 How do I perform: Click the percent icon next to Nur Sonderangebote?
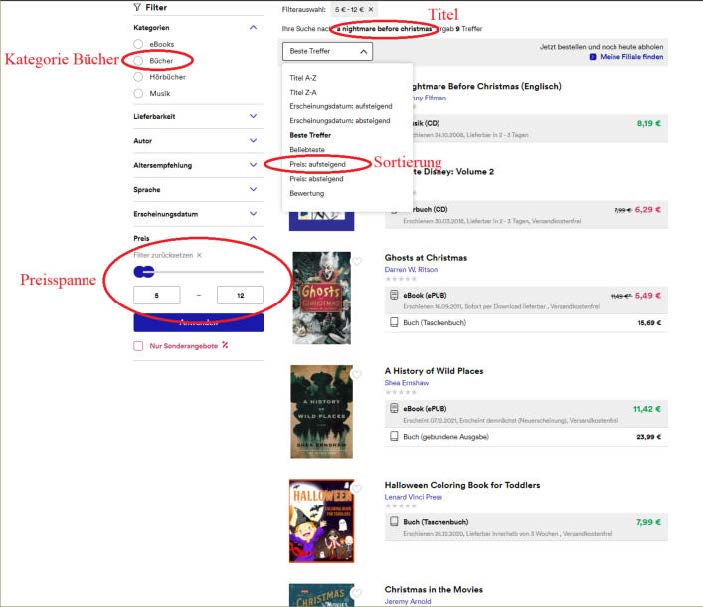coord(226,346)
